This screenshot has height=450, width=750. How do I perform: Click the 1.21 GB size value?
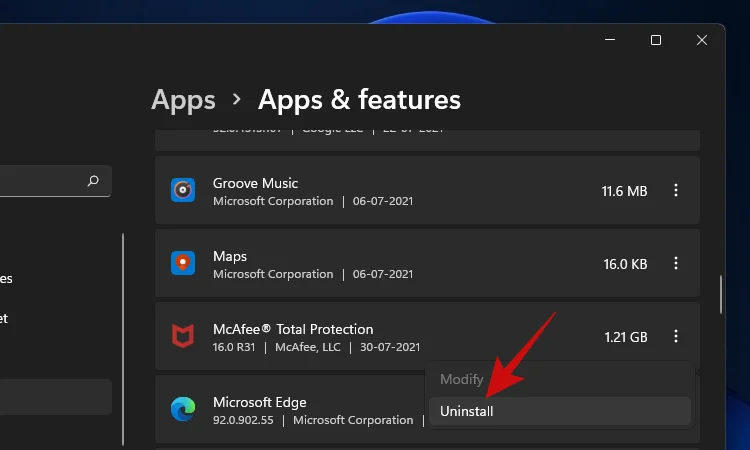click(x=626, y=337)
